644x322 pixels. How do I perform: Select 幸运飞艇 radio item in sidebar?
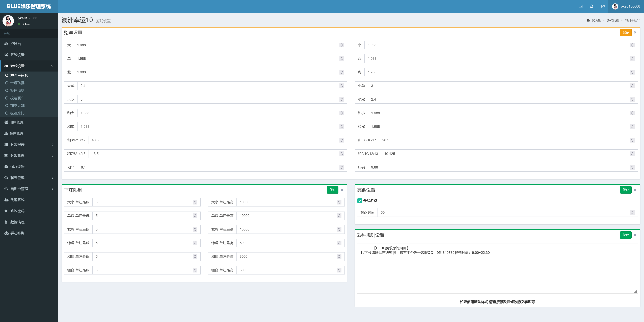7,83
